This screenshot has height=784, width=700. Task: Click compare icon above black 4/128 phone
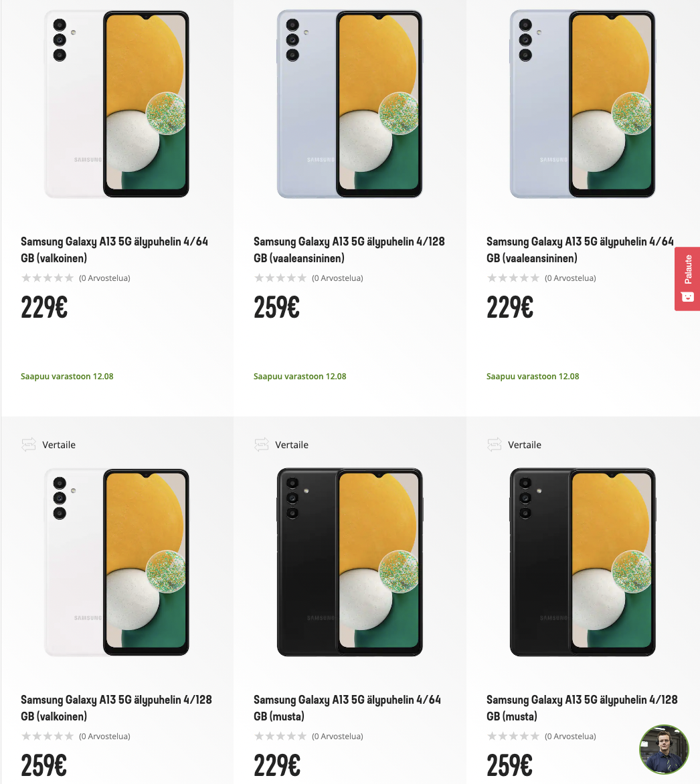pyautogui.click(x=494, y=445)
